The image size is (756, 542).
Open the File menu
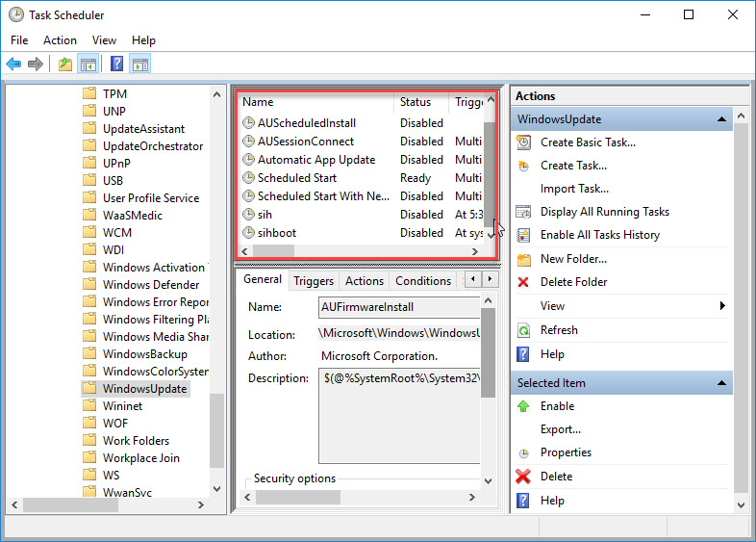[19, 40]
